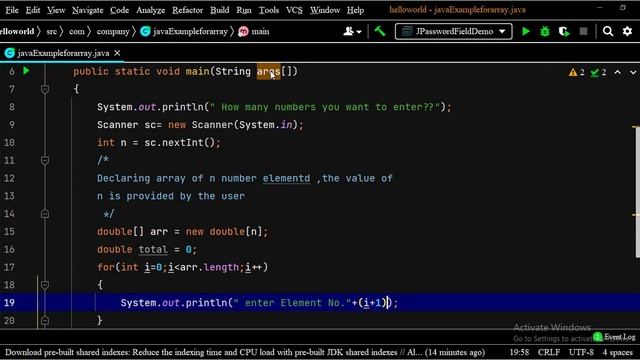
Task: Select the javaExampleforarray.java editor tab
Action: coord(63,53)
